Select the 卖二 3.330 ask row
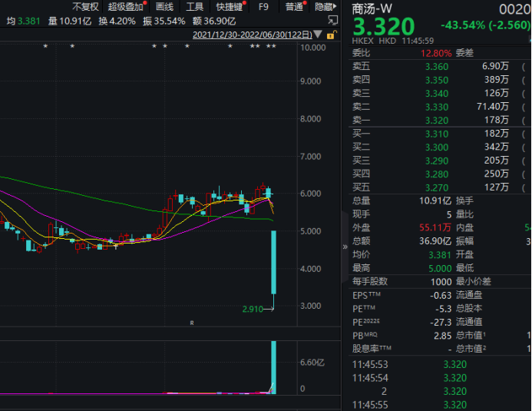This screenshot has height=411, width=532. click(440, 107)
